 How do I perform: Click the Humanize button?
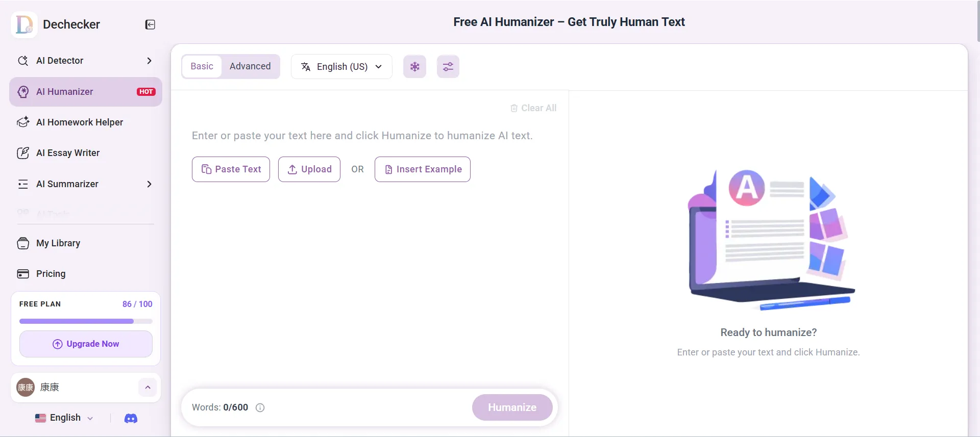tap(512, 407)
